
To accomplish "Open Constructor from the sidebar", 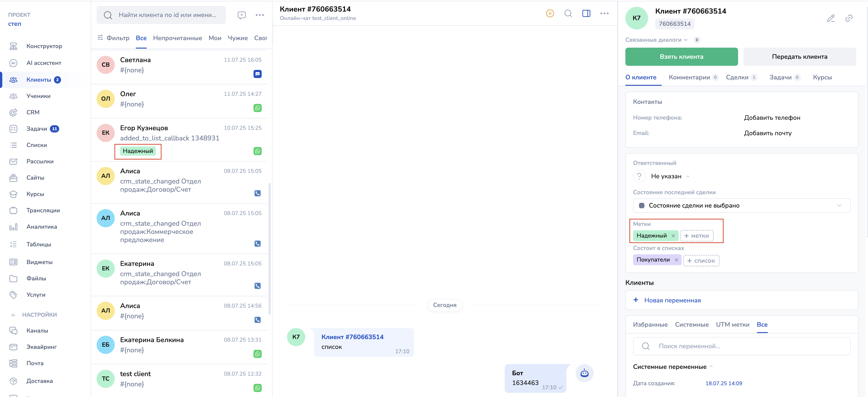I will click(x=44, y=46).
